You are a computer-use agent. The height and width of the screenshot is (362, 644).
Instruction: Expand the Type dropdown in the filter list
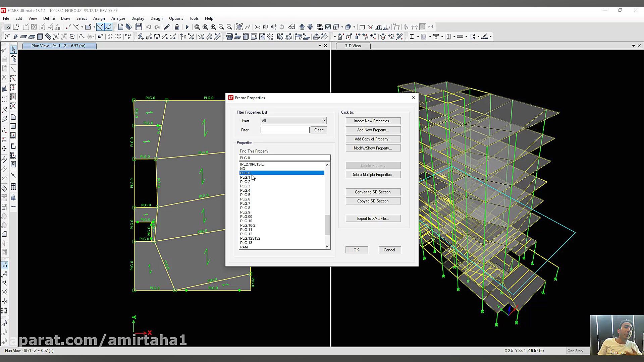(323, 121)
